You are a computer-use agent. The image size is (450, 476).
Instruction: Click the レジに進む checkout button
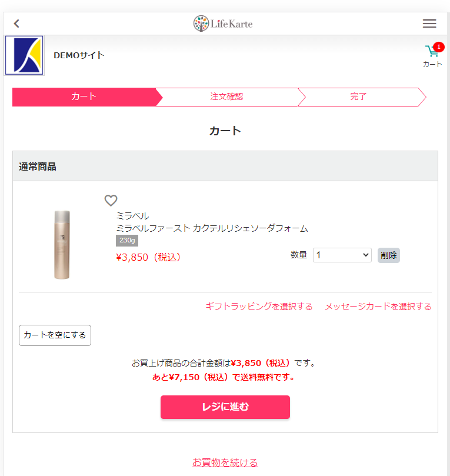pos(225,407)
